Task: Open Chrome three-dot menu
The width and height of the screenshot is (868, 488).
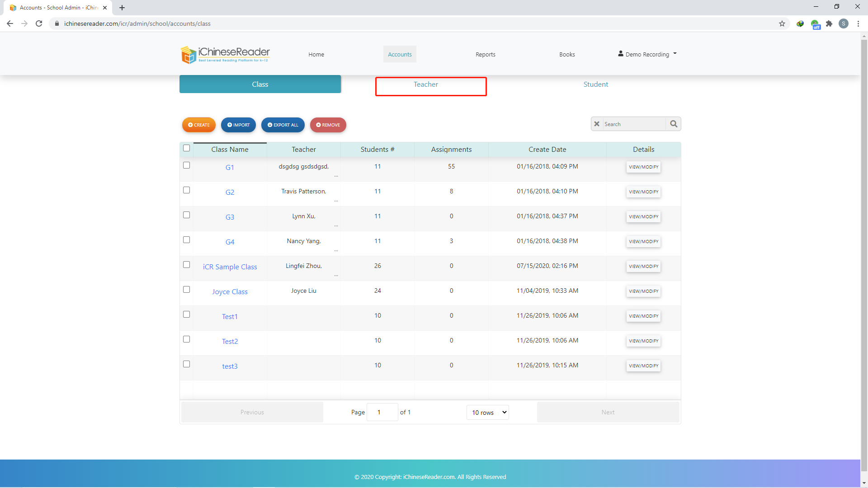Action: click(858, 23)
